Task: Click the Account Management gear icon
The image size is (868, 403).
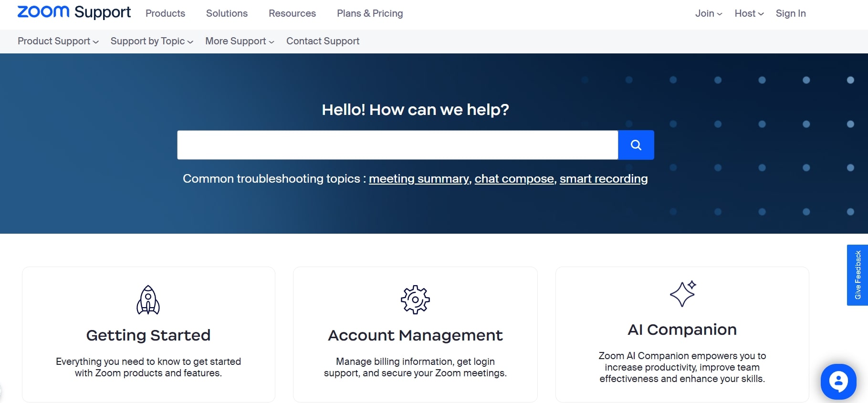Action: coord(415,300)
